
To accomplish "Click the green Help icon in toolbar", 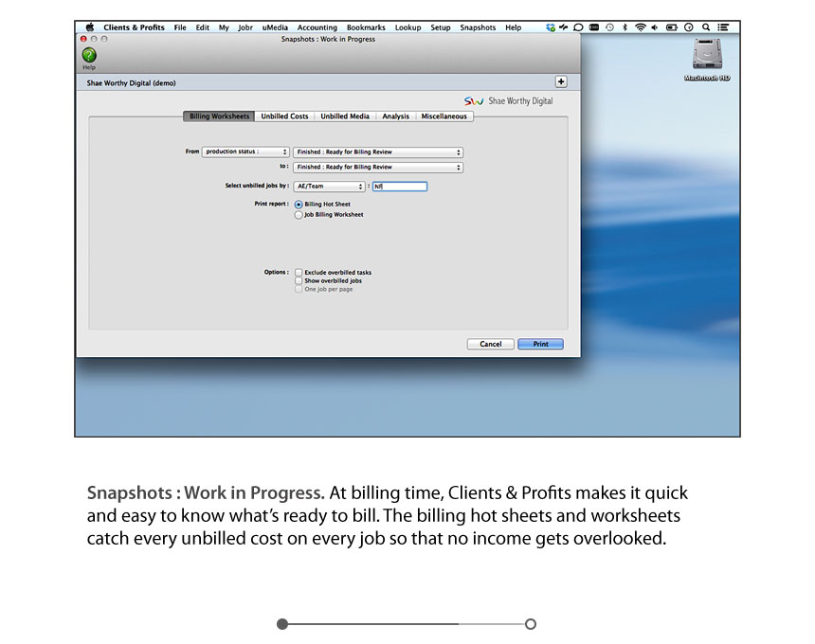I will click(x=89, y=56).
